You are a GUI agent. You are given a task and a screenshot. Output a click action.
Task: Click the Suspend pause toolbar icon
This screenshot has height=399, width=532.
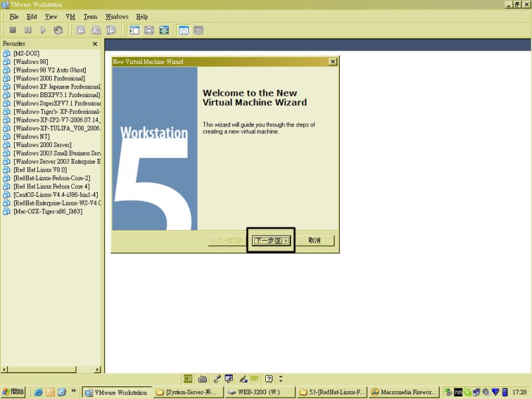click(28, 30)
